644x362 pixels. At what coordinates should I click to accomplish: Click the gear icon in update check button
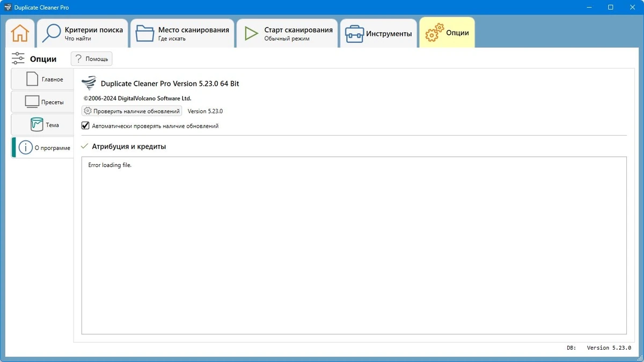pos(88,111)
